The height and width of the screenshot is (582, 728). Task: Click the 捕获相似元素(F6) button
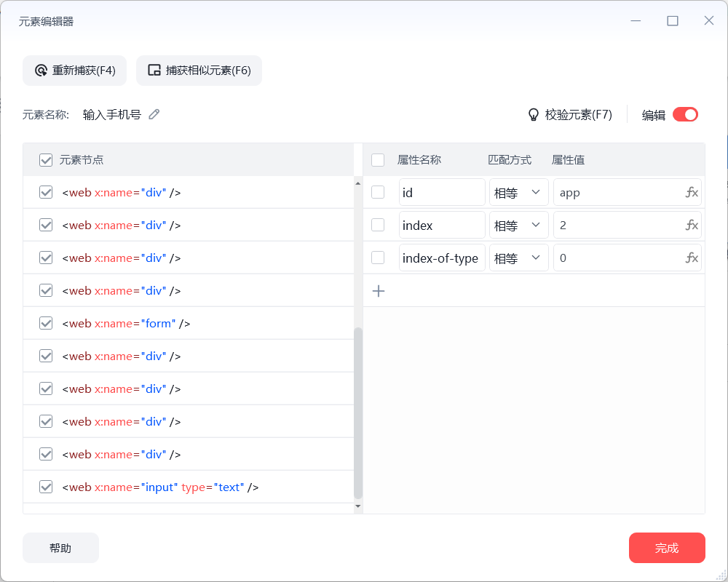pos(199,71)
